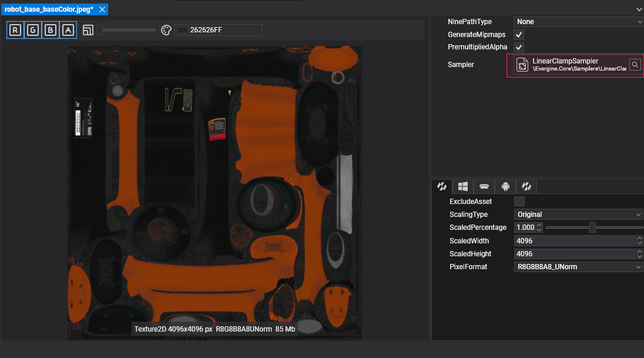The width and height of the screenshot is (644, 358).
Task: Enable the ExcludeAsset checkbox
Action: (519, 202)
